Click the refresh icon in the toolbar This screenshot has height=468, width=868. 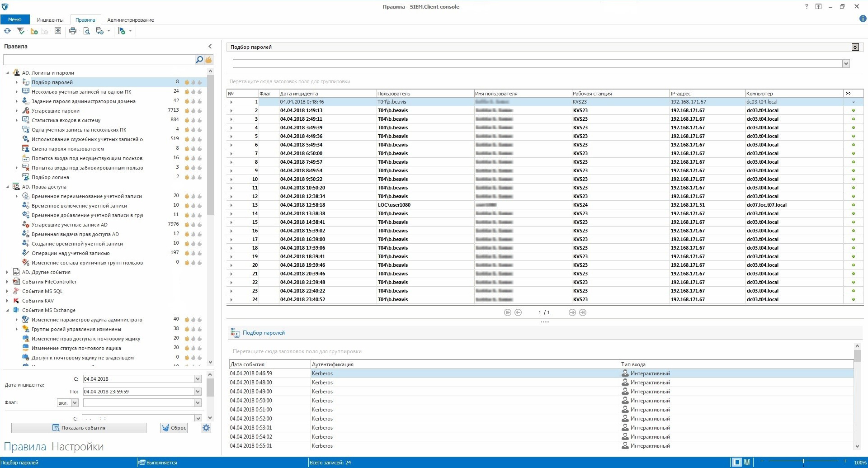(x=7, y=31)
